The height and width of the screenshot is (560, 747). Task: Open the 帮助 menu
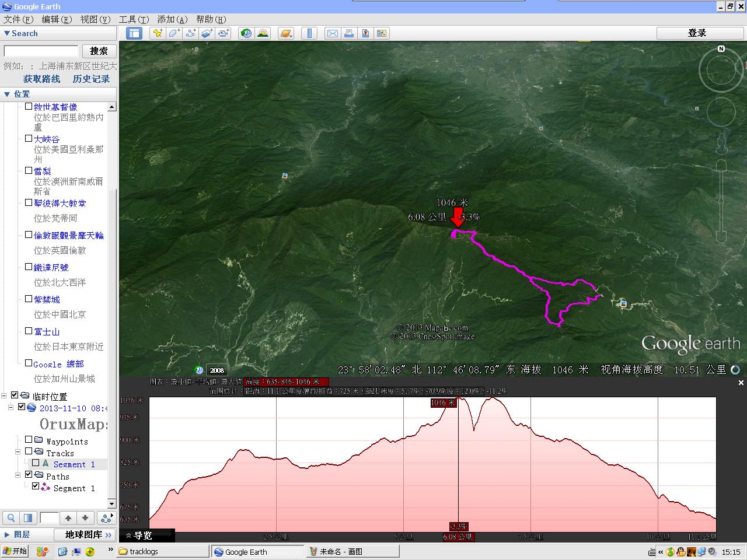pos(211,19)
